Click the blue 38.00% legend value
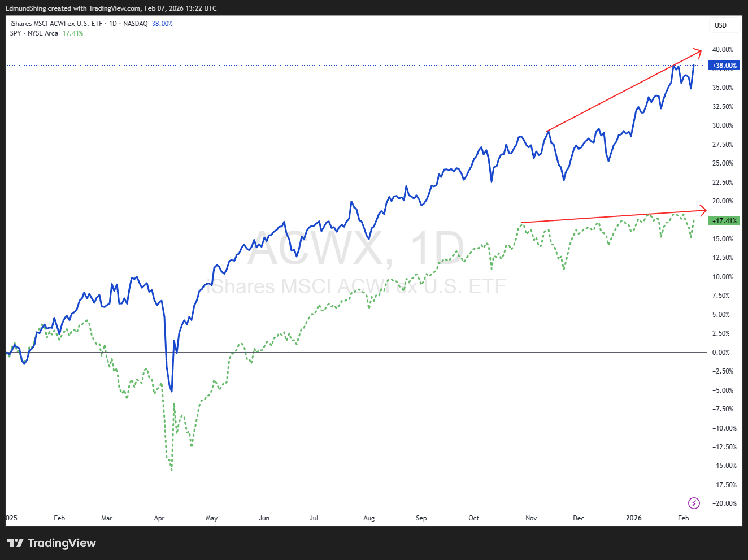Viewport: 748px width, 560px height. [x=162, y=24]
